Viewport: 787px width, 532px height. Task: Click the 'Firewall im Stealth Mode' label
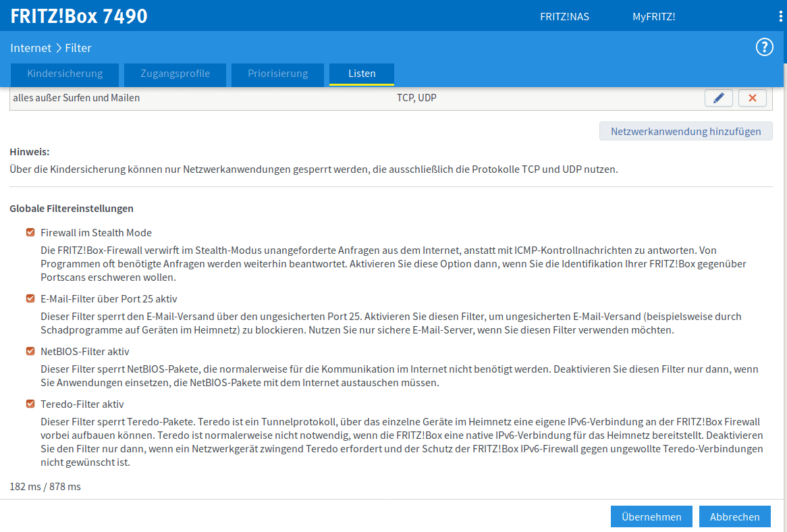coord(96,233)
